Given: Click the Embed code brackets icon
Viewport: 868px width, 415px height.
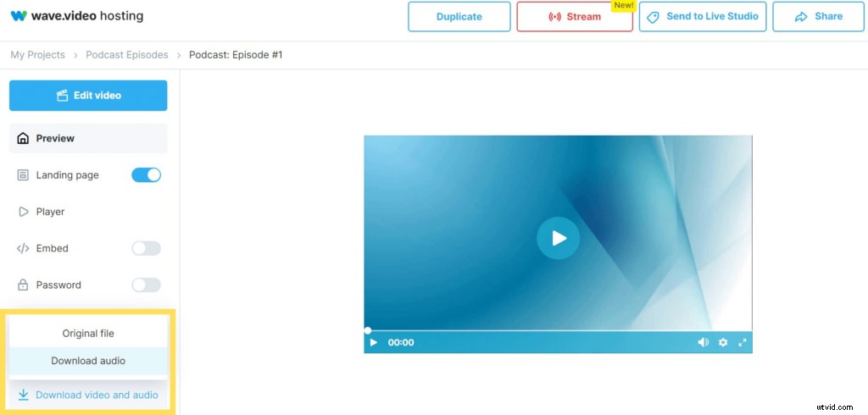Looking at the screenshot, I should (x=23, y=248).
